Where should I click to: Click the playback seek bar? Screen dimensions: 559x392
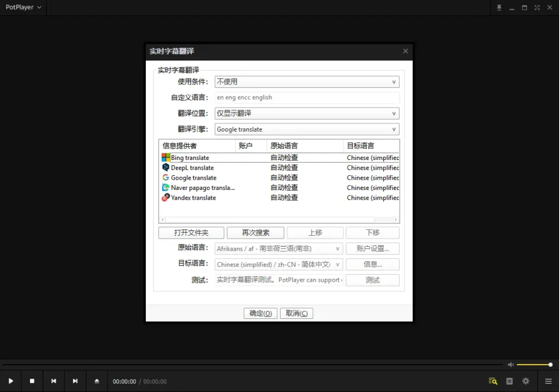(x=252, y=365)
